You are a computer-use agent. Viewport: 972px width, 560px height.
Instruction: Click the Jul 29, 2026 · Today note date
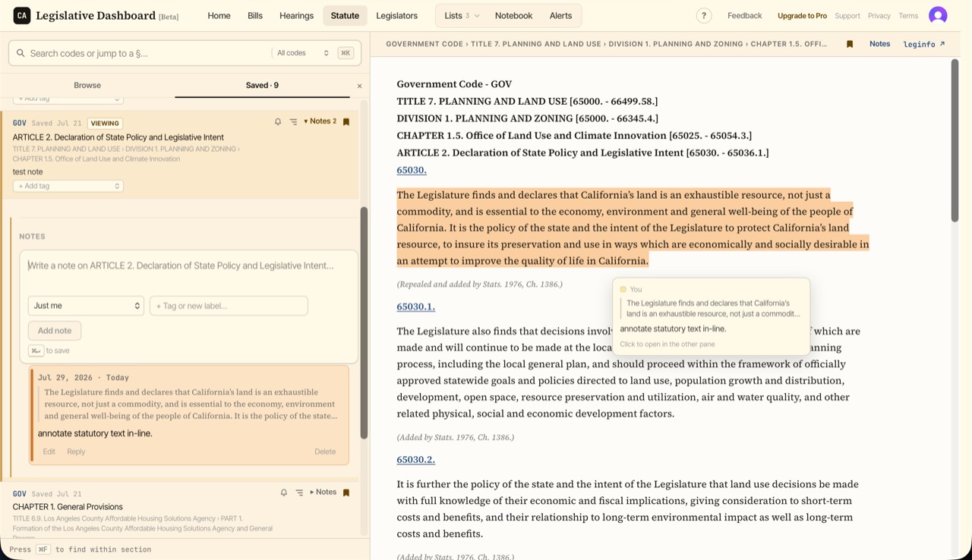point(84,377)
